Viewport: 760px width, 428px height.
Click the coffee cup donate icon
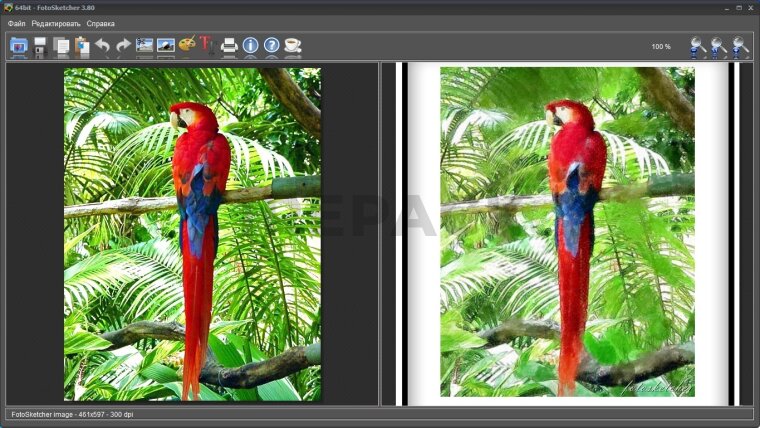pyautogui.click(x=292, y=45)
